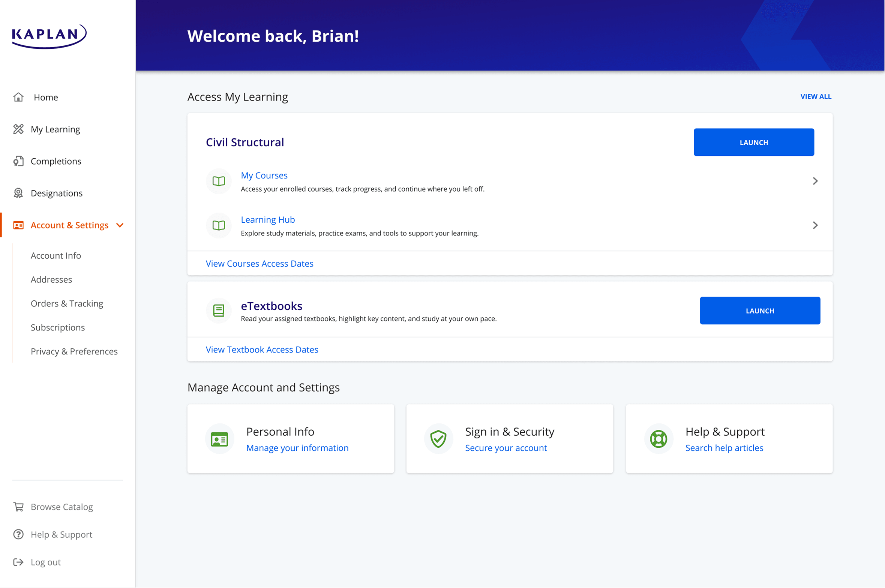
Task: Click the Help & Support question mark icon
Action: [18, 534]
